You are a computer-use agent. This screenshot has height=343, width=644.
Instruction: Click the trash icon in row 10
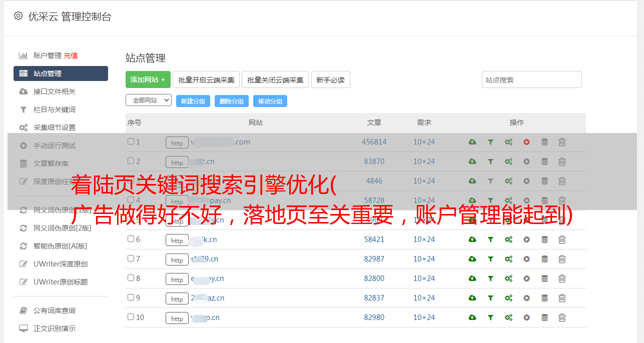[x=562, y=317]
